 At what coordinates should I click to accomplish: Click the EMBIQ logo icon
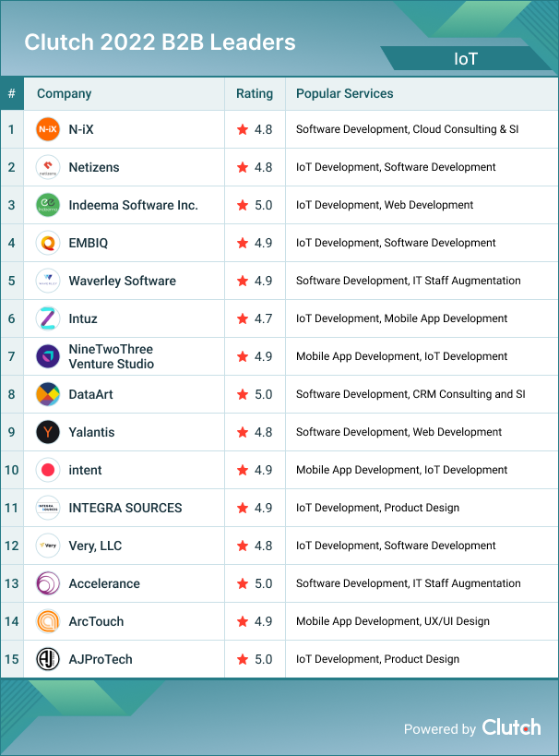48,243
